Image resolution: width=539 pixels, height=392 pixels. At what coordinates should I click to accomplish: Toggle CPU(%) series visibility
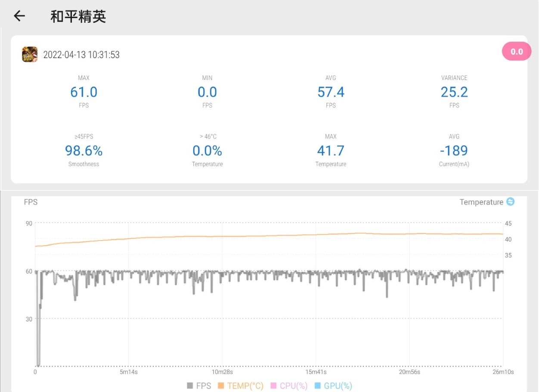coord(288,386)
